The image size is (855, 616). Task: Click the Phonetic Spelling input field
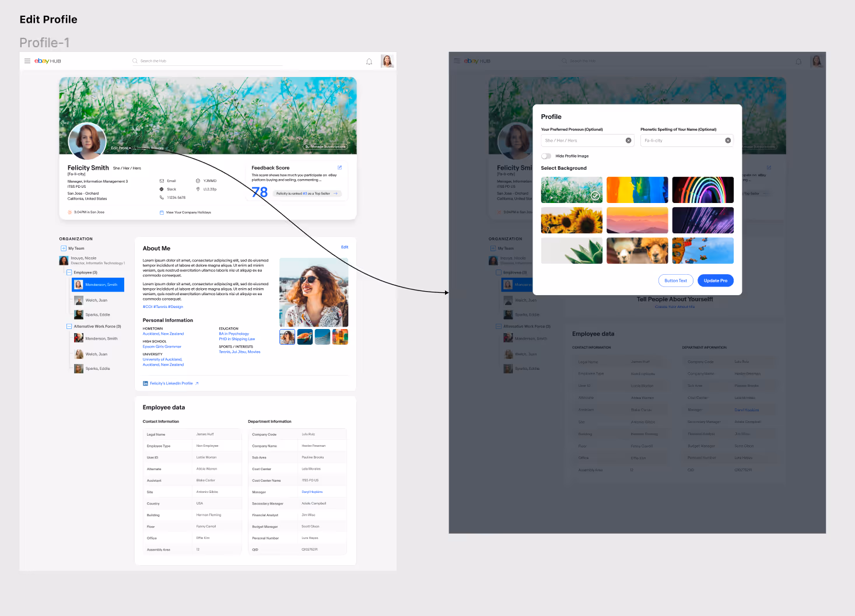pyautogui.click(x=687, y=141)
